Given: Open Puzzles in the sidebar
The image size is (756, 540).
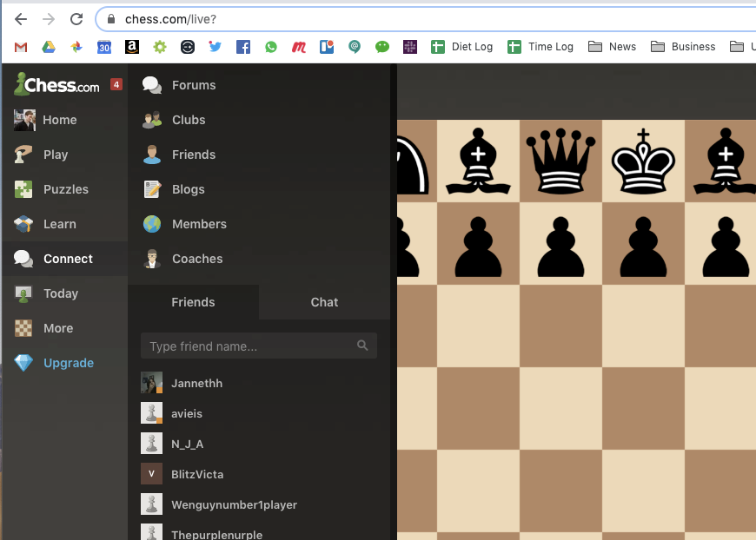Looking at the screenshot, I should 64,189.
